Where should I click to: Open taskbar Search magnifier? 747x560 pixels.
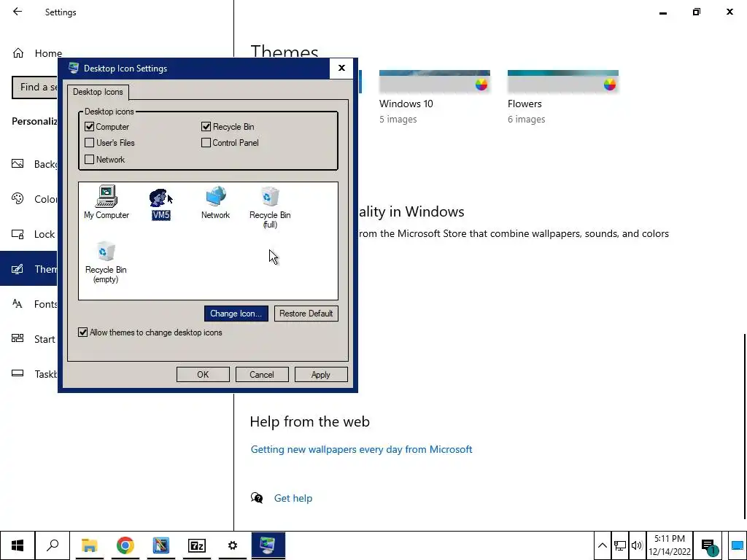click(53, 545)
